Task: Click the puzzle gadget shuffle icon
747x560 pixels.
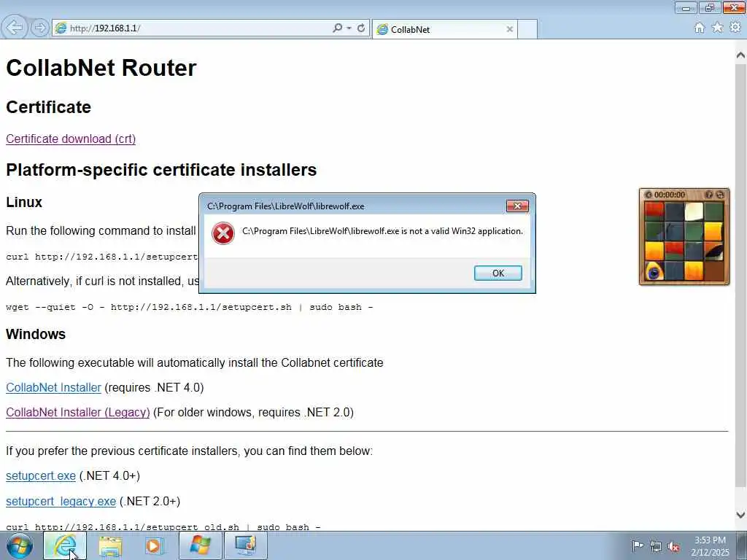Action: 720,195
